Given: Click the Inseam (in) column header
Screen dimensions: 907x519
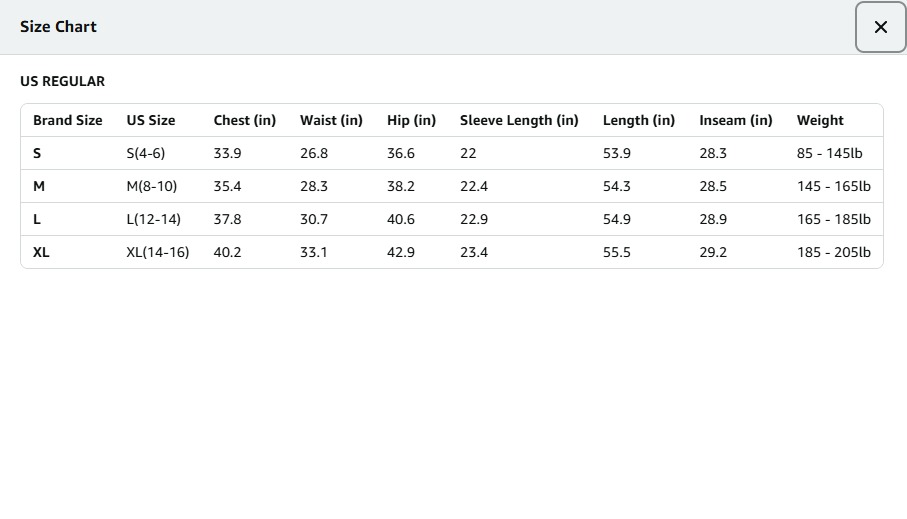Looking at the screenshot, I should point(735,120).
